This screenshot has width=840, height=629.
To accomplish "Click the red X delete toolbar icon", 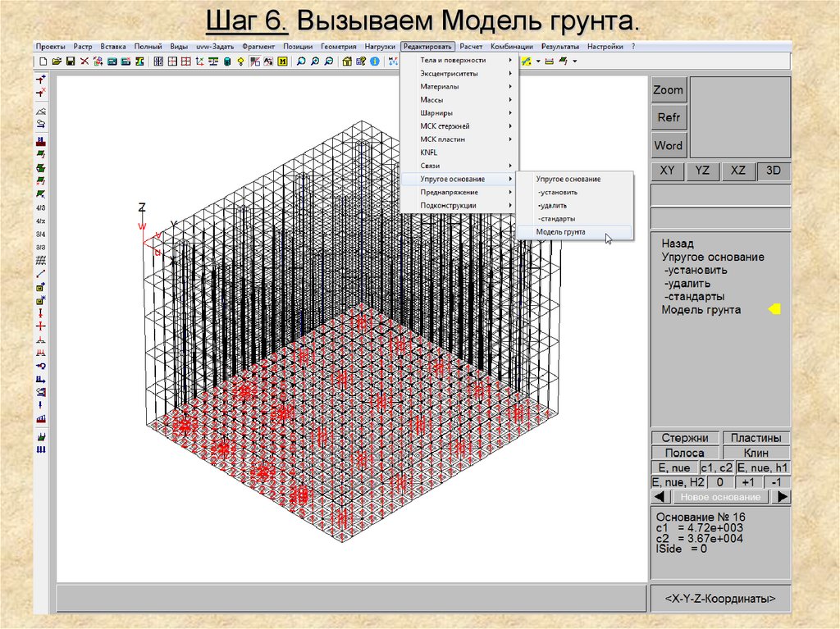I will tap(84, 62).
